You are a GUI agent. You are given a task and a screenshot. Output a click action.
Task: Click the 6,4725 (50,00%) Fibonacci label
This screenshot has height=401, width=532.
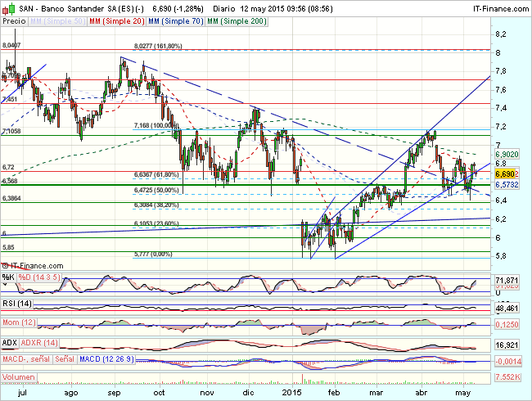[x=156, y=190]
